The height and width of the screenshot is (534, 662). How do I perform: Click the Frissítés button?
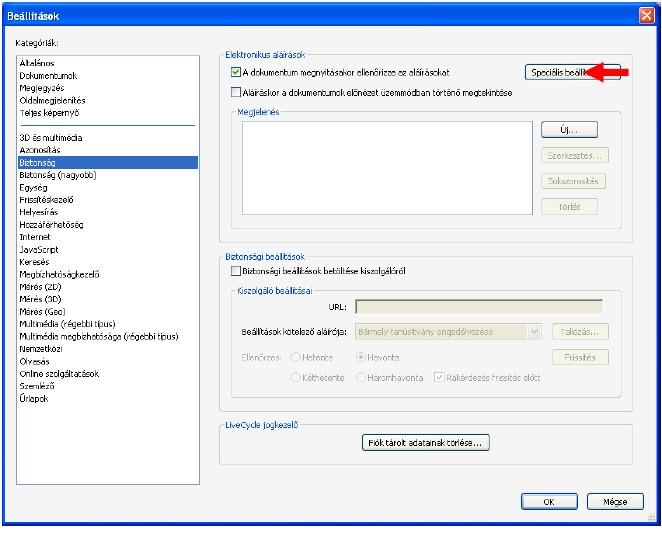pyautogui.click(x=580, y=357)
